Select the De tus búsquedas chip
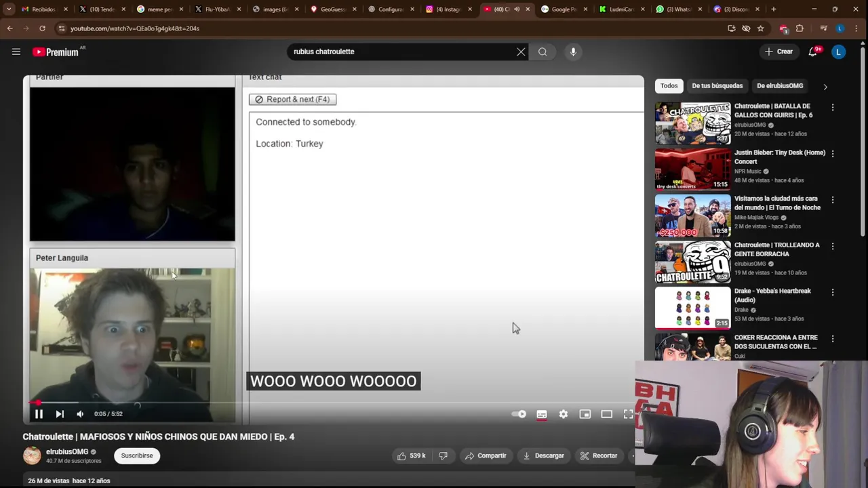This screenshot has width=868, height=488. pos(717,86)
